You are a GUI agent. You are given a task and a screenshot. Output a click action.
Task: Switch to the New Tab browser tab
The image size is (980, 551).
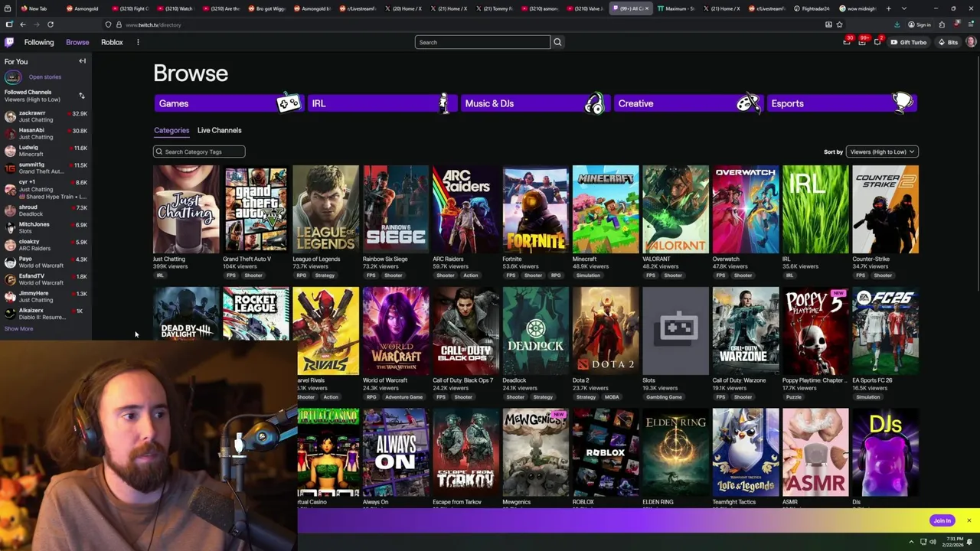pyautogui.click(x=38, y=8)
